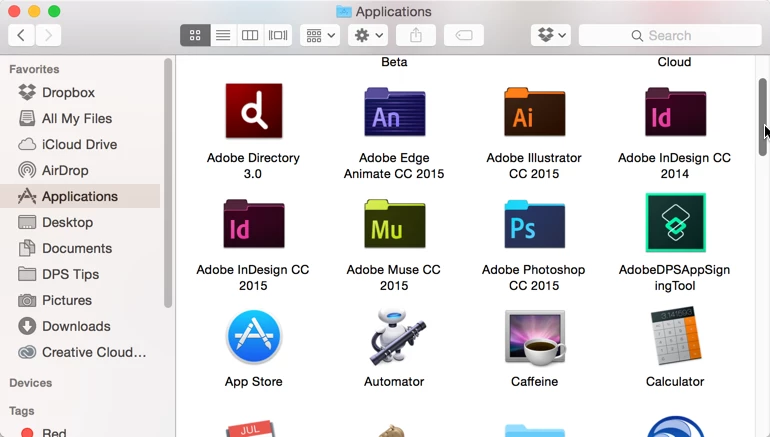Select the Automator robot icon
770x437 pixels.
pos(397,336)
